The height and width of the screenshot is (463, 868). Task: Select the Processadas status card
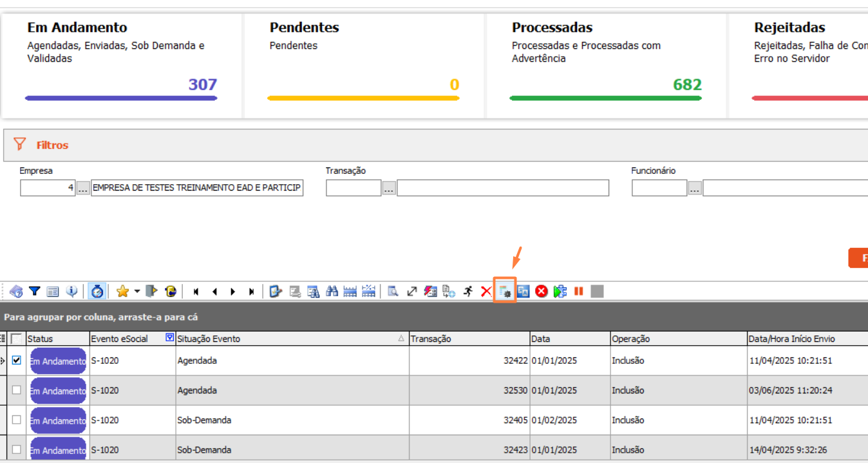coord(605,64)
